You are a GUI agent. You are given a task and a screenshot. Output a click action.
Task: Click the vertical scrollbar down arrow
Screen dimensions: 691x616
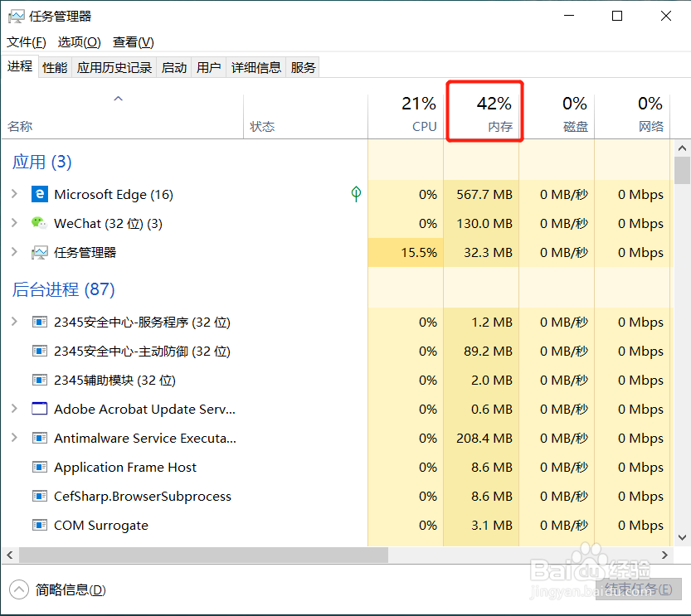682,537
